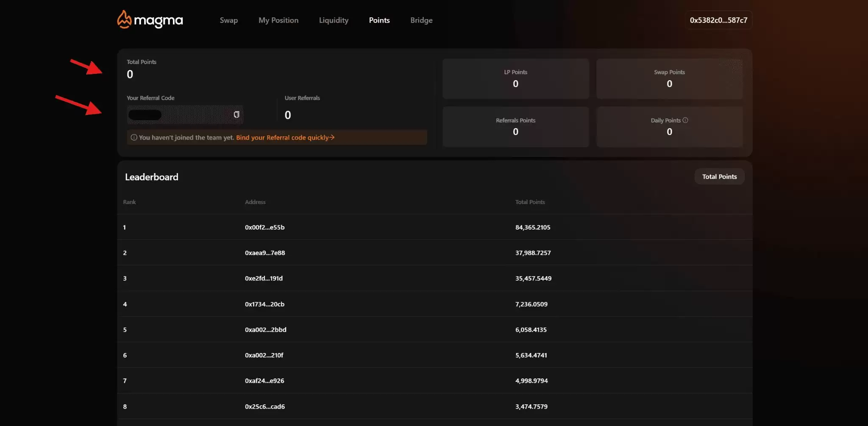
Task: Click the Swap Points card
Action: click(669, 79)
